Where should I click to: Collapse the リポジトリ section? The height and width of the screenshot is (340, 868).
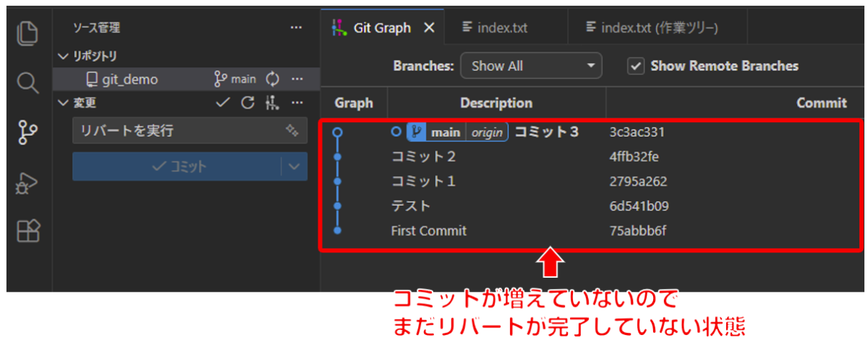[61, 56]
